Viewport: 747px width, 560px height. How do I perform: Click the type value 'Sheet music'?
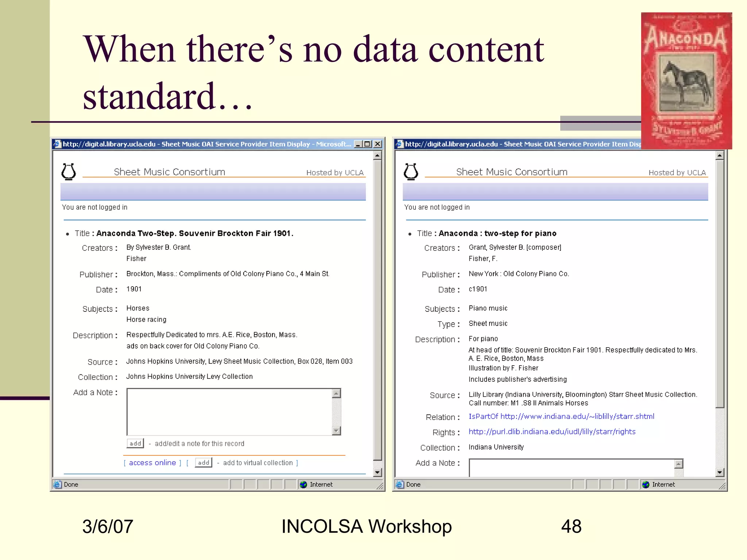click(488, 323)
